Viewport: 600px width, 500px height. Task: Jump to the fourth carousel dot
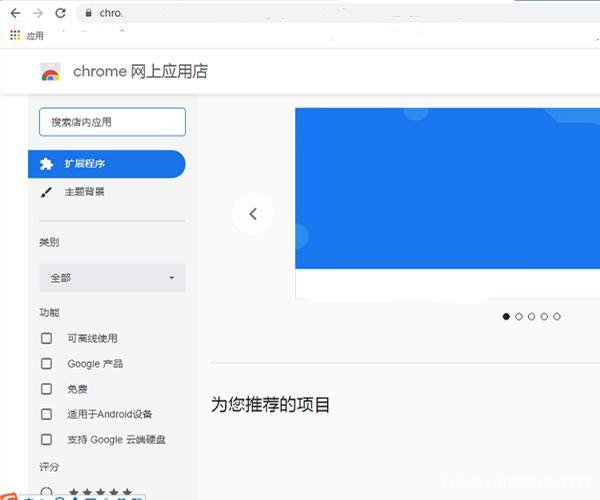click(x=544, y=316)
